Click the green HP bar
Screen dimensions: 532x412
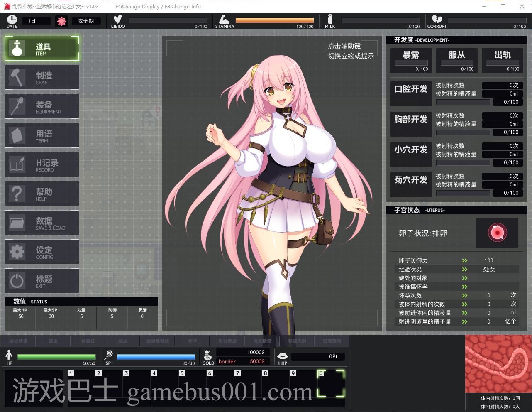point(56,357)
